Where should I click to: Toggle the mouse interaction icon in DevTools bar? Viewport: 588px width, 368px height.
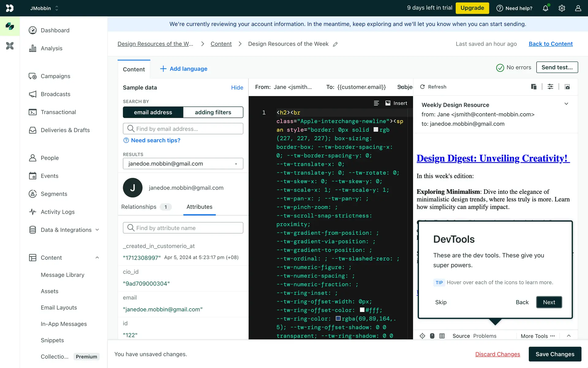click(x=432, y=336)
